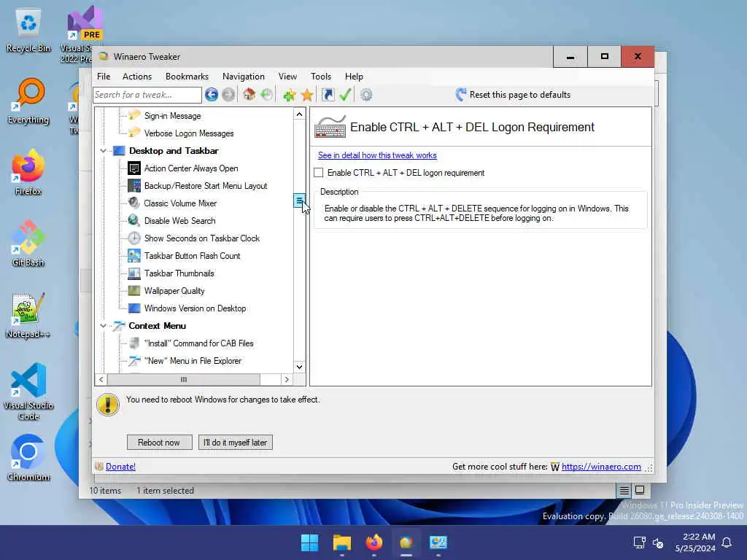
Task: Click the green checkmark toolbar icon
Action: [345, 95]
